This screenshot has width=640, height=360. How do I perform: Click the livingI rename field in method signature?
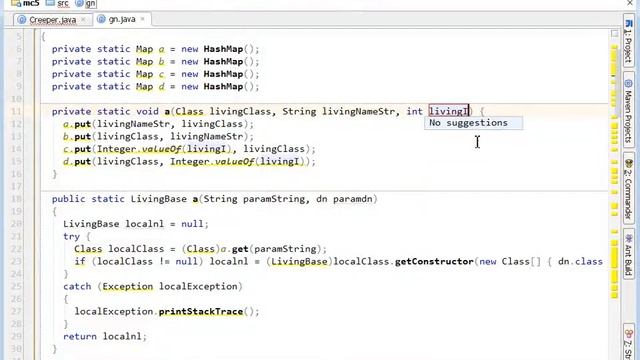(x=448, y=111)
